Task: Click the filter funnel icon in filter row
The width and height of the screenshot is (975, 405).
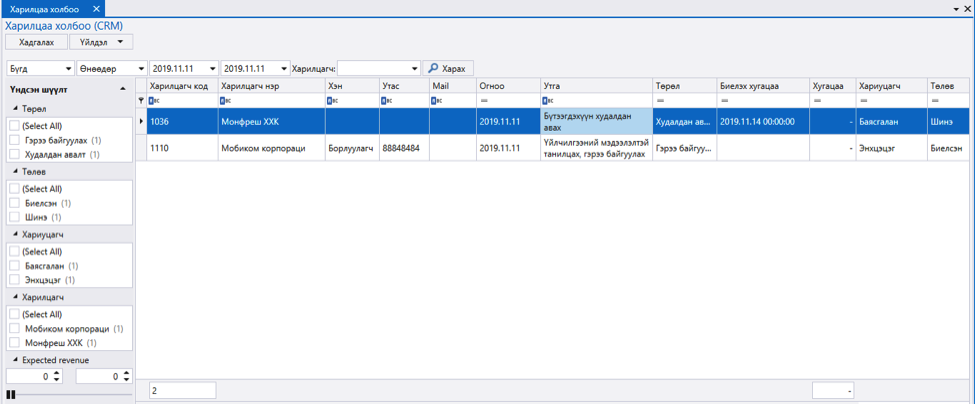Action: click(x=141, y=100)
